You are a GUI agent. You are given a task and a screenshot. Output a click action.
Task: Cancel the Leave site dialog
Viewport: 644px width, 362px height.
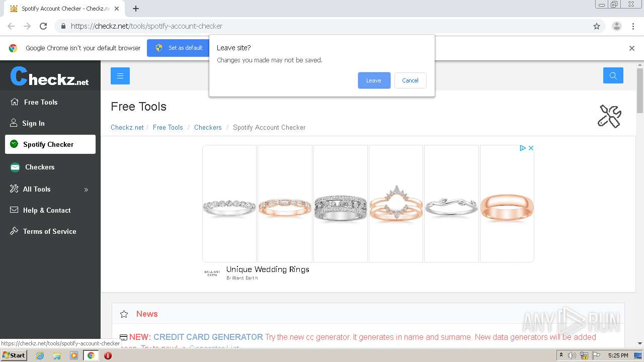(410, 80)
